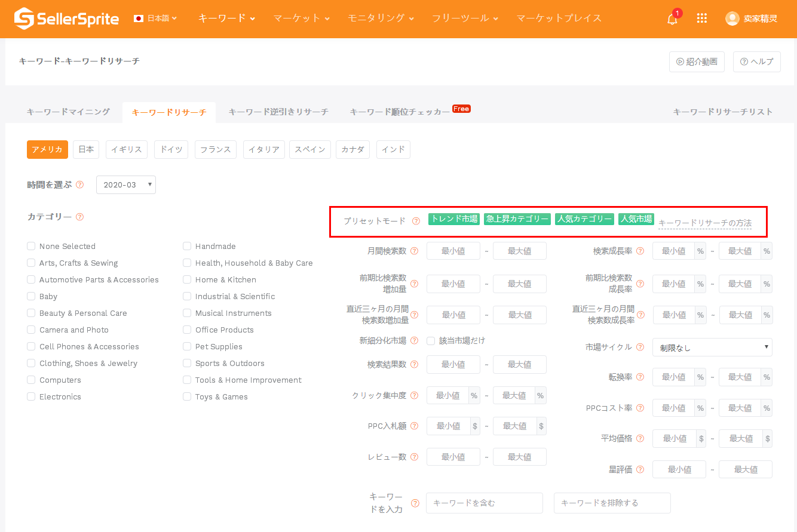This screenshot has height=532, width=797.
Task: Click help icon next to 新細分化市場
Action: 414,341
